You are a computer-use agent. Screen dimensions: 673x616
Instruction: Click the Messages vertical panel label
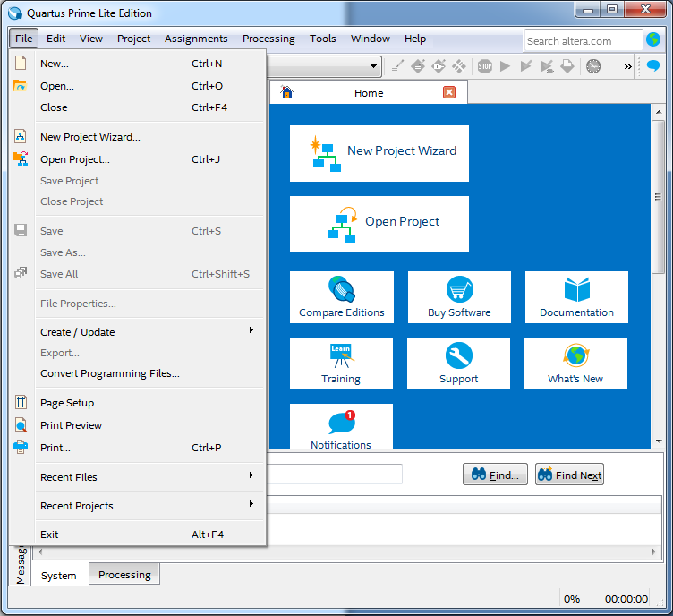point(21,565)
